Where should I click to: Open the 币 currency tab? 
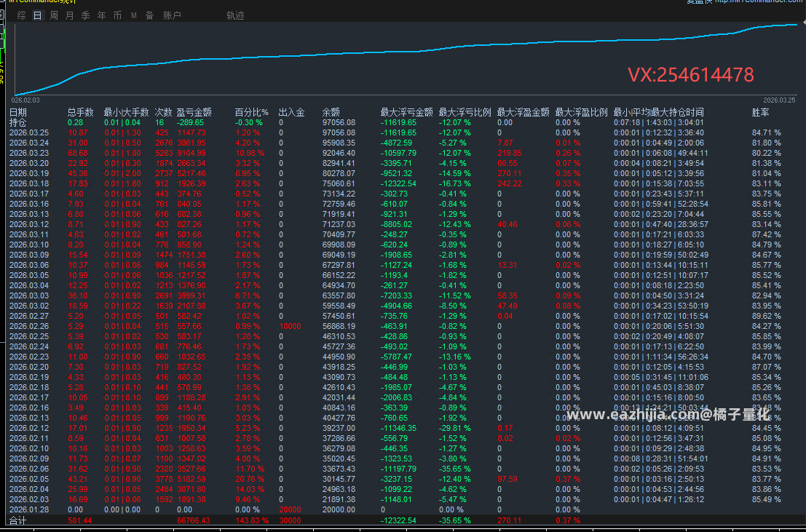click(x=117, y=15)
